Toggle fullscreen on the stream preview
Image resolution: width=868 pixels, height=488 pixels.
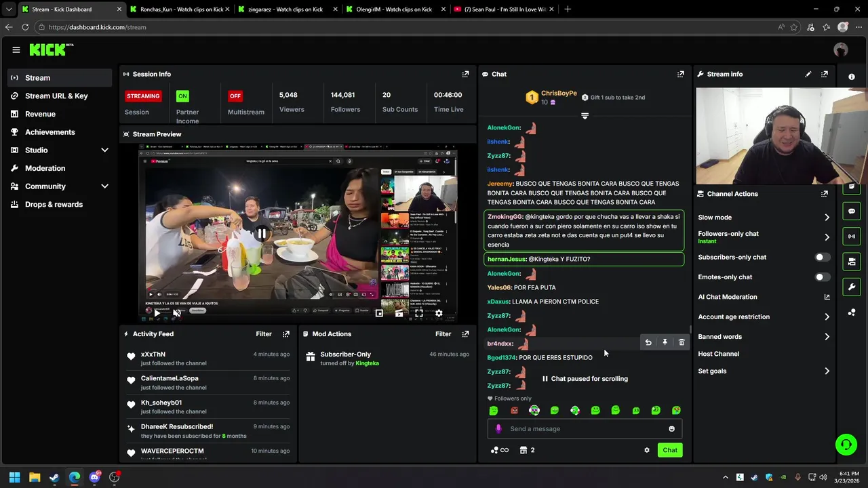[x=419, y=313]
